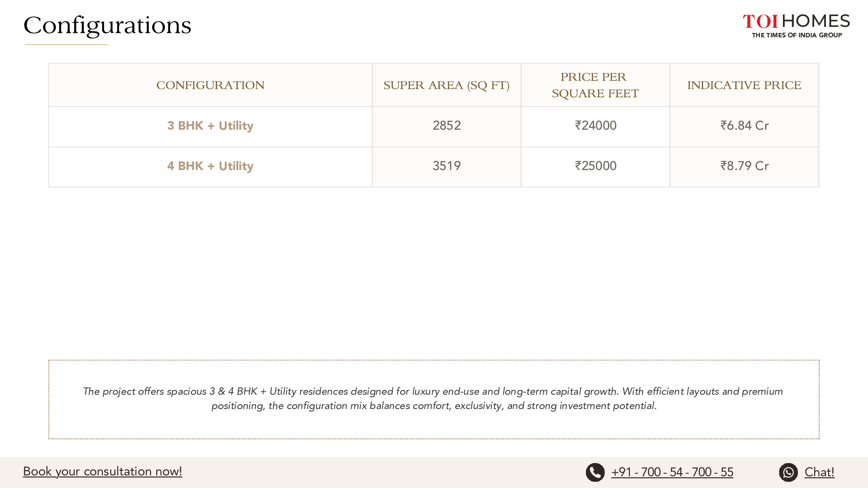Click the ₹6.84 Cr indicative price
Viewport: 868px width, 488px height.
[x=744, y=126]
